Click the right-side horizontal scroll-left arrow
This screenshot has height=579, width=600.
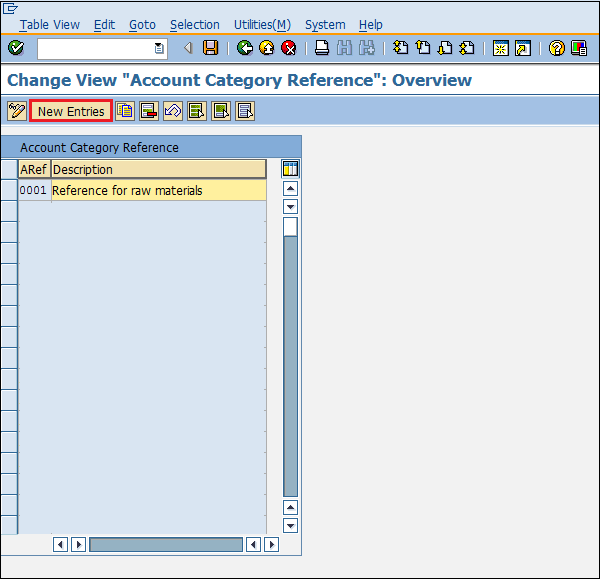(x=253, y=545)
